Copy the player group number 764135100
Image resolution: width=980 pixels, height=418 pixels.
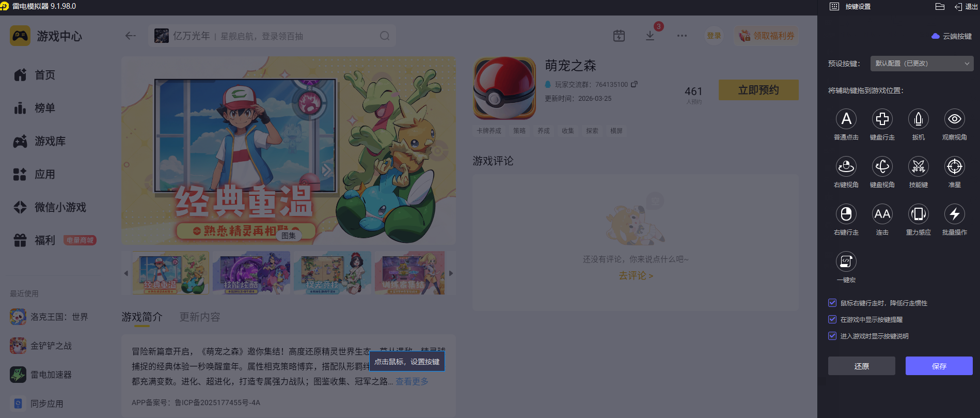coord(634,84)
